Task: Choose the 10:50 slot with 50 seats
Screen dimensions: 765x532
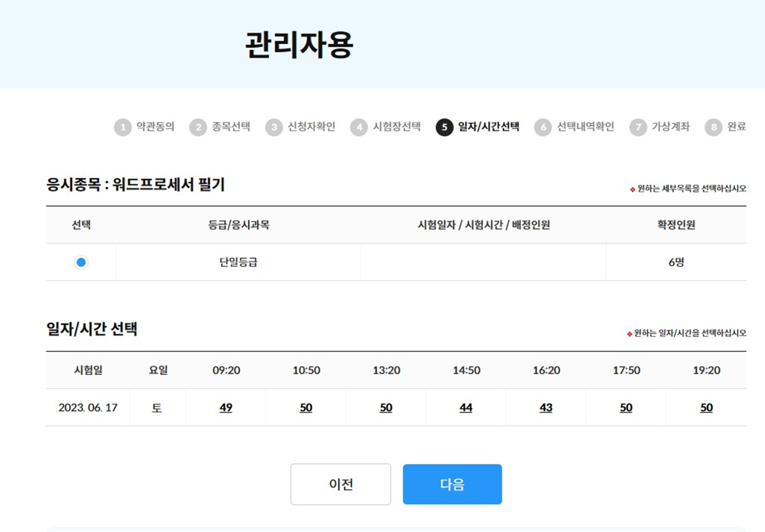Action: click(306, 408)
